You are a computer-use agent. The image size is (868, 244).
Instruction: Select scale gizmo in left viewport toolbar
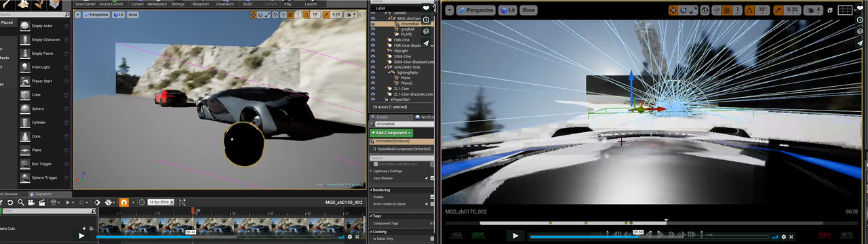pyautogui.click(x=267, y=15)
